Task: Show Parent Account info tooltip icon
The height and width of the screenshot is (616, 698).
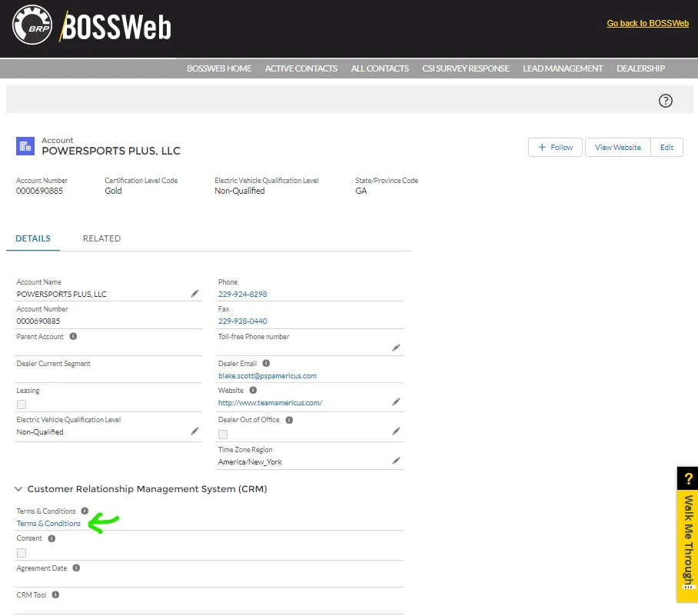Action: point(74,336)
